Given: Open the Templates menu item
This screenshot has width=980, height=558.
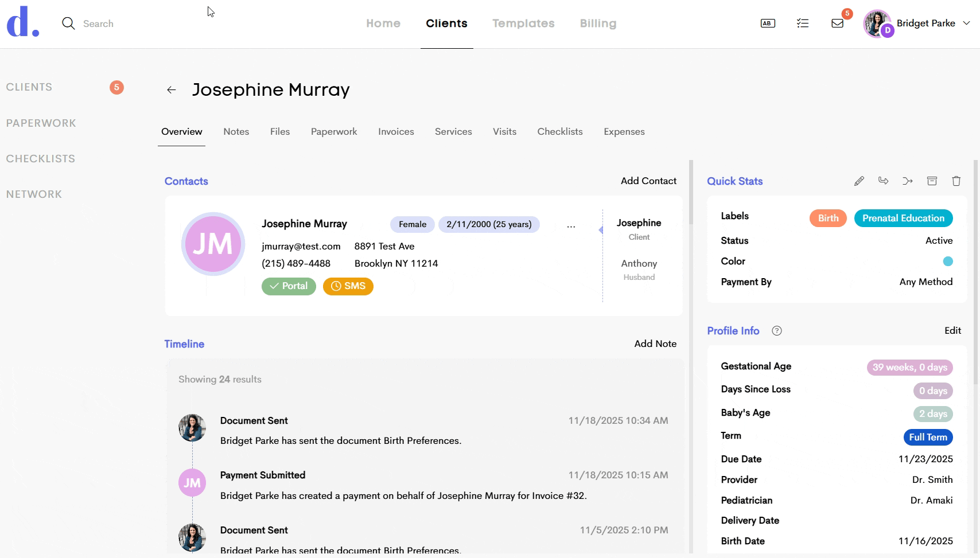Looking at the screenshot, I should (x=523, y=24).
